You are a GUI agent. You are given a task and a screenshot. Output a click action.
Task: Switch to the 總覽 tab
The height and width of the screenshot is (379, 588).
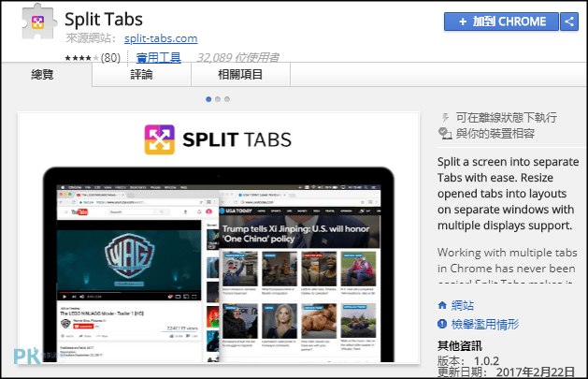tap(42, 74)
